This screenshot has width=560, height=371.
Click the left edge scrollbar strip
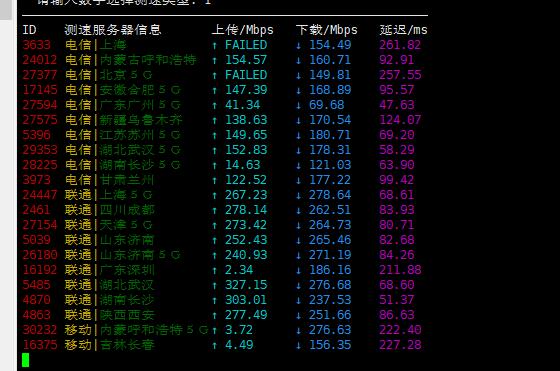pos(6,186)
